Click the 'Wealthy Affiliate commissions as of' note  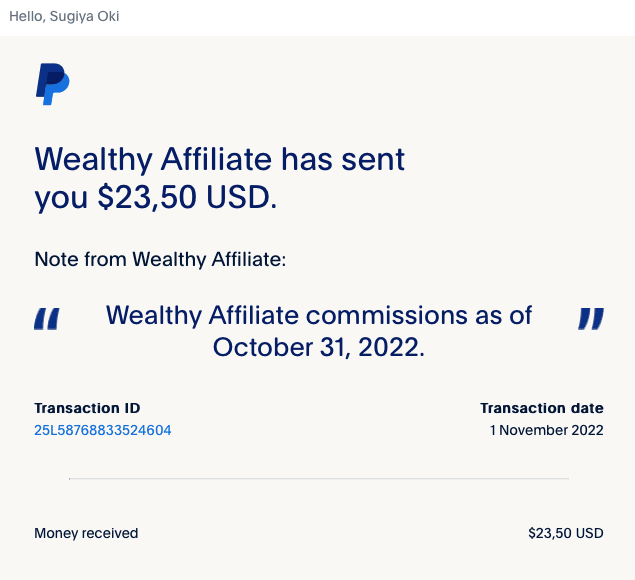pyautogui.click(x=319, y=316)
